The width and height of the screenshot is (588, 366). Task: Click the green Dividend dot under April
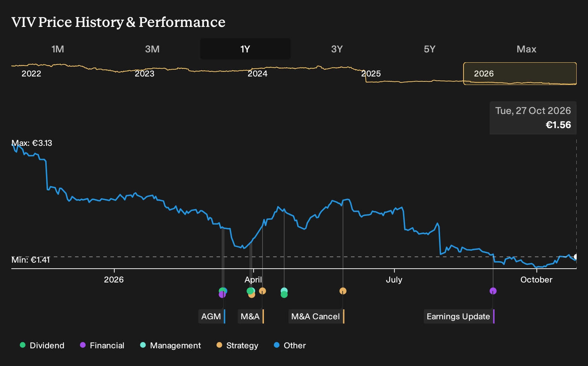click(250, 291)
